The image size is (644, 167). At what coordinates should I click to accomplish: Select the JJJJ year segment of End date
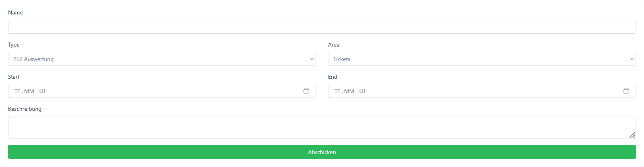click(361, 91)
